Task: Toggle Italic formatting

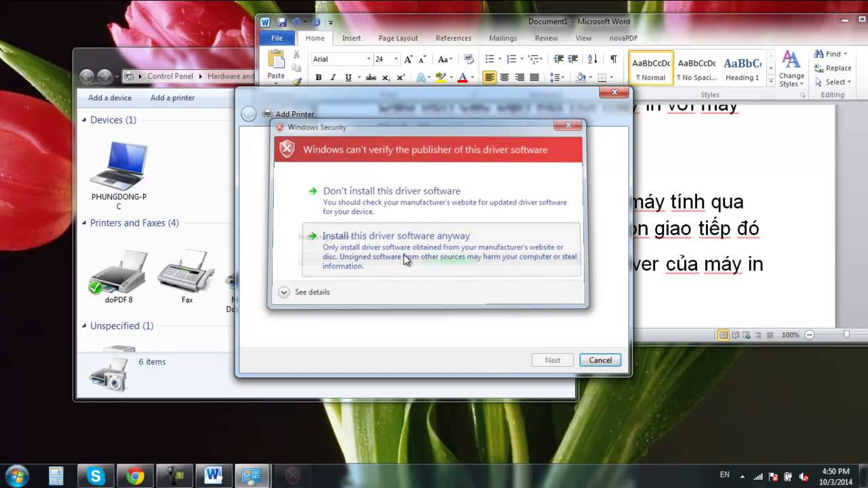Action: pos(334,77)
